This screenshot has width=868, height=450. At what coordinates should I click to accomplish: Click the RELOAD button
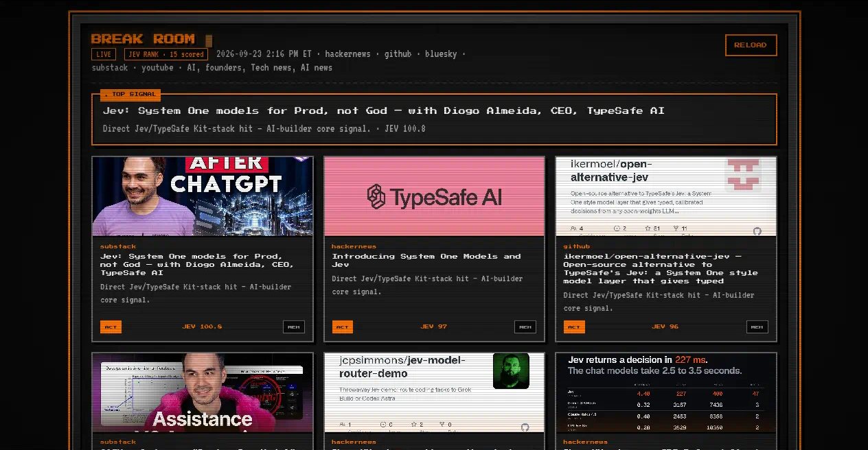point(751,45)
